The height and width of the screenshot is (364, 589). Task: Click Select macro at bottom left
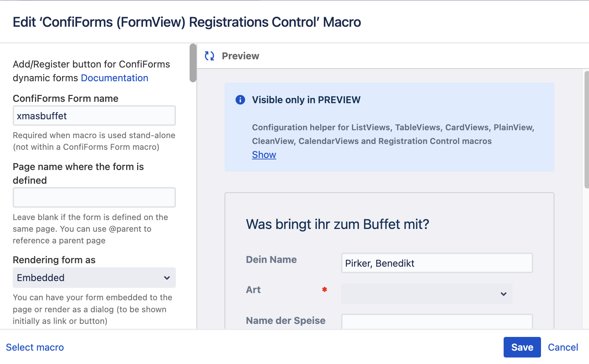click(x=35, y=347)
